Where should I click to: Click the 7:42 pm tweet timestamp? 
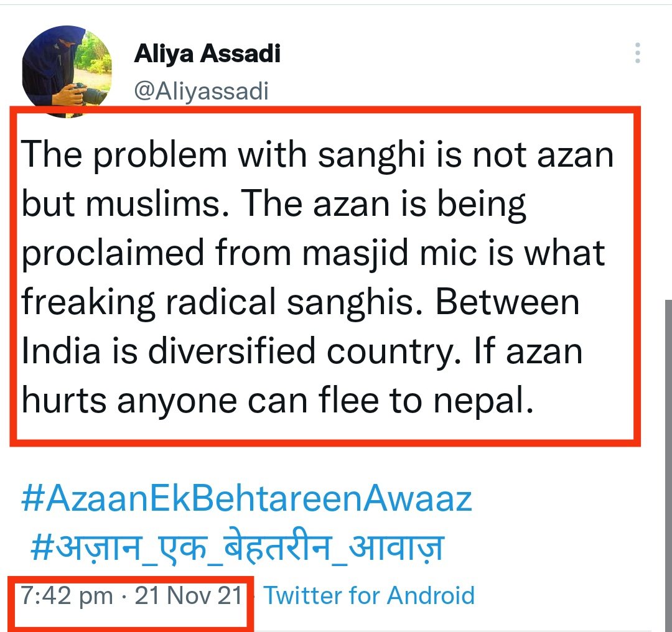tap(67, 596)
